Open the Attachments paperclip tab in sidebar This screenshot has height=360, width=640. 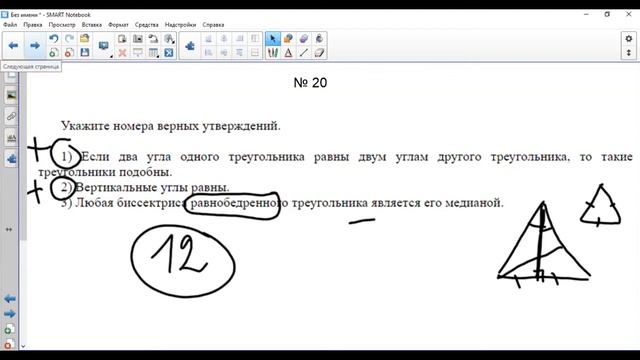coord(11,117)
